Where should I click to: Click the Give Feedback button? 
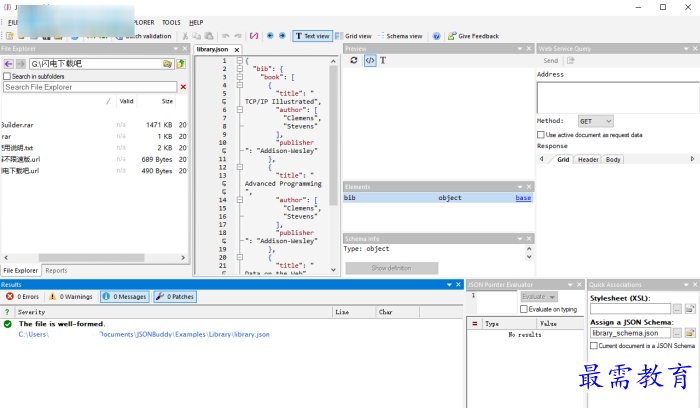pyautogui.click(x=473, y=36)
